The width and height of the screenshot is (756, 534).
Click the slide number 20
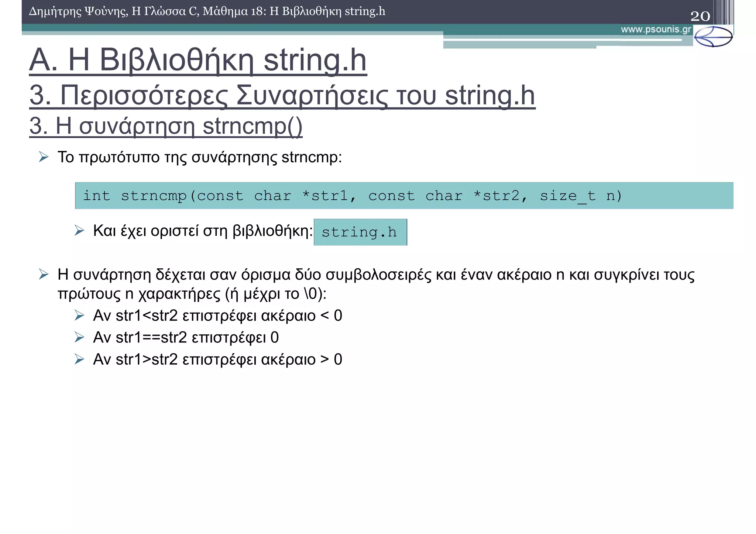(700, 16)
